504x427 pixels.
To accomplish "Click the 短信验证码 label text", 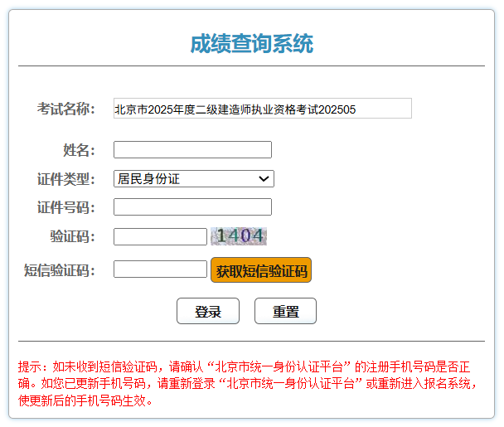I will click(x=60, y=270).
